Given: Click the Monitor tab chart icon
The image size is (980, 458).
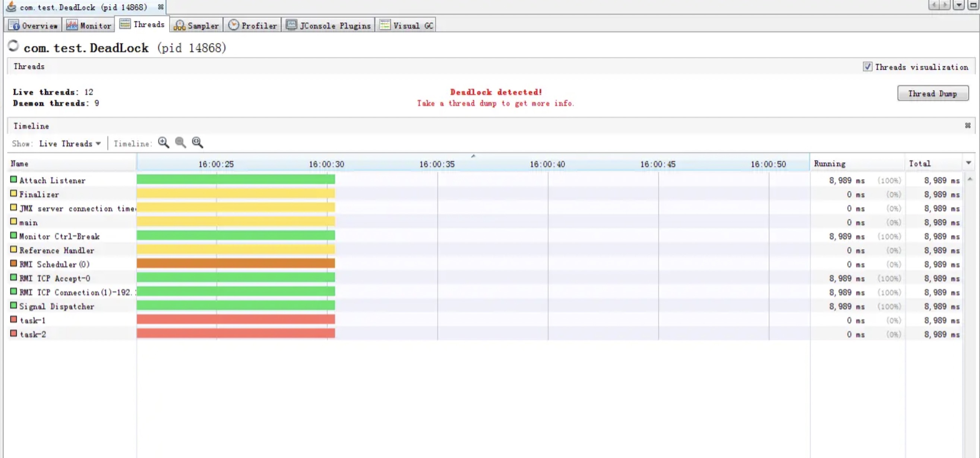Looking at the screenshot, I should coord(72,25).
